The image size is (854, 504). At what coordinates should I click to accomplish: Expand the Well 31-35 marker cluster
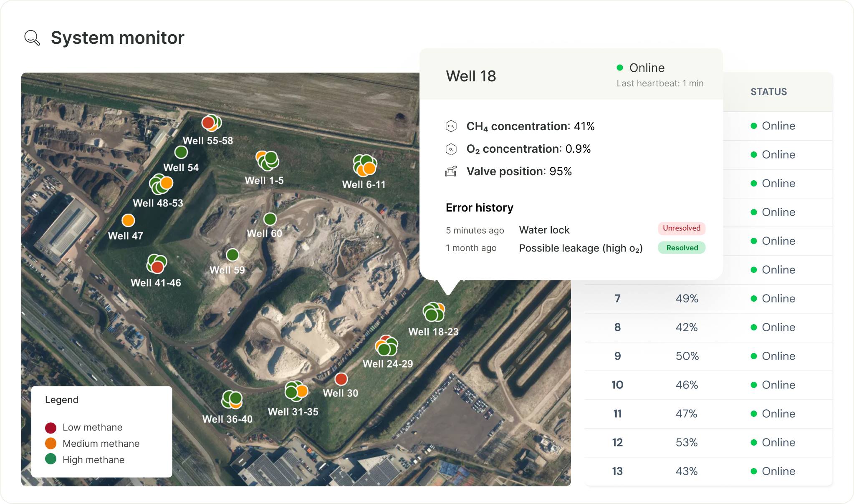tap(296, 391)
